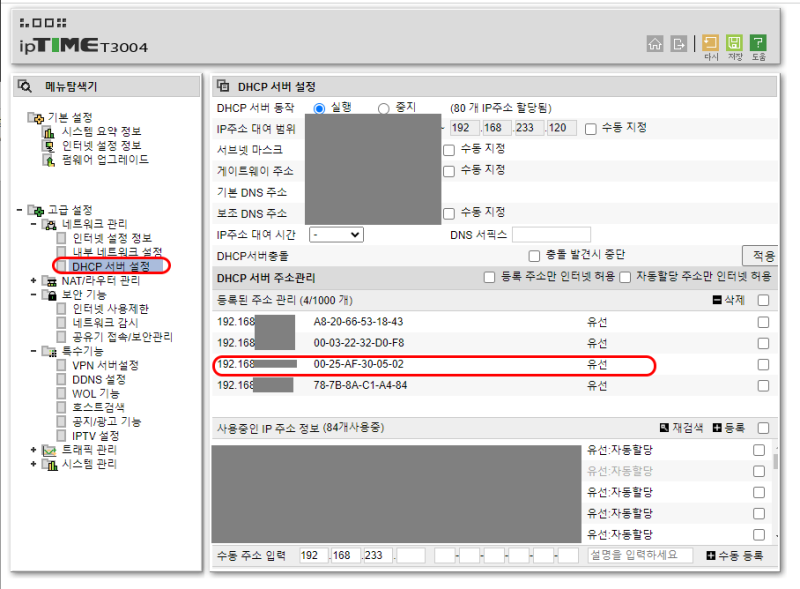Viewport: 800px width, 589px height.
Task: Click the 저장 (save) disk icon
Action: (737, 43)
